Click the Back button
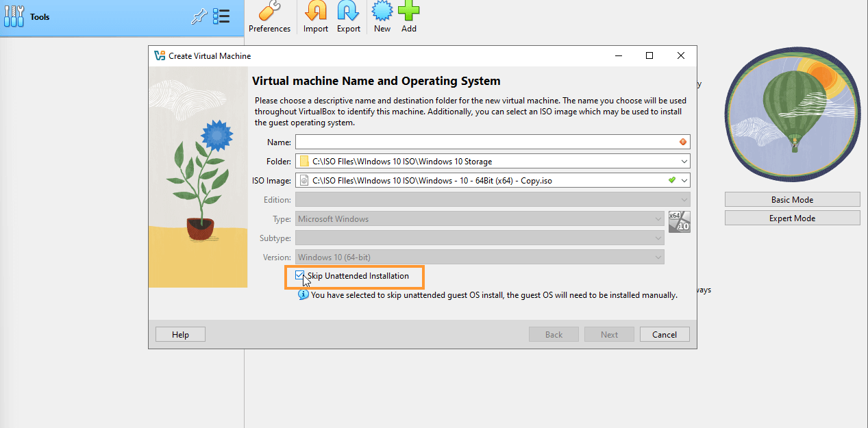This screenshot has width=868, height=428. 554,334
